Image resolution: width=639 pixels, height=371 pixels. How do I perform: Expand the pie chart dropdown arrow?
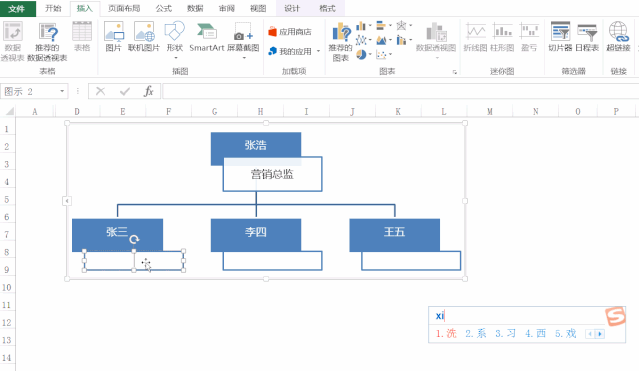click(x=370, y=54)
